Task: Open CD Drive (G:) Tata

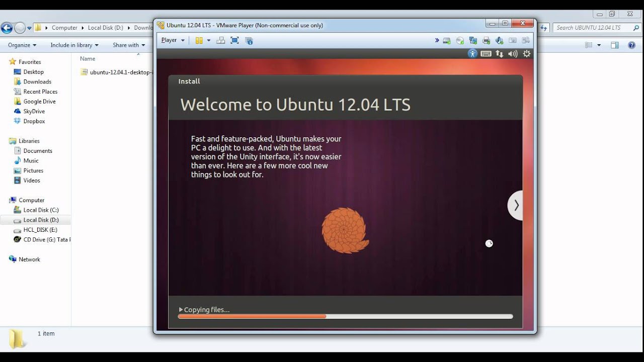Action: tap(46, 240)
